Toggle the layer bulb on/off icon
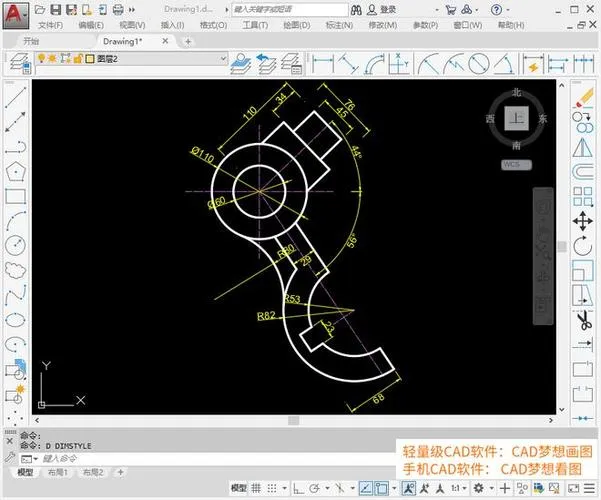 pos(42,60)
